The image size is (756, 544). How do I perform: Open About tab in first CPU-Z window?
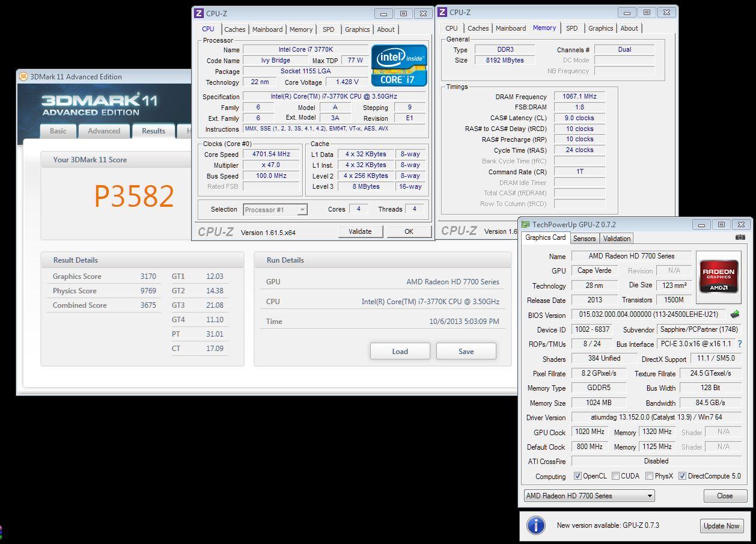pyautogui.click(x=386, y=29)
